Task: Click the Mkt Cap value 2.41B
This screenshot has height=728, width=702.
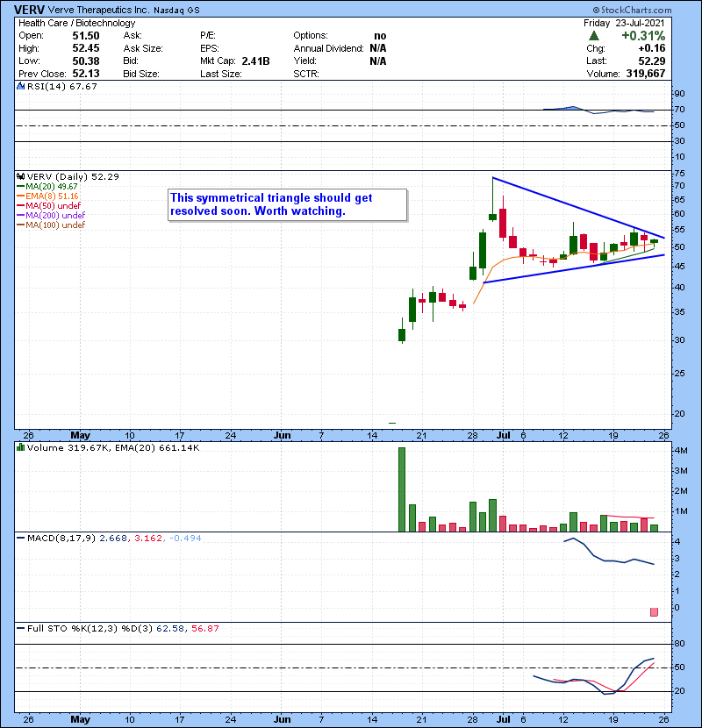Action: coord(255,61)
